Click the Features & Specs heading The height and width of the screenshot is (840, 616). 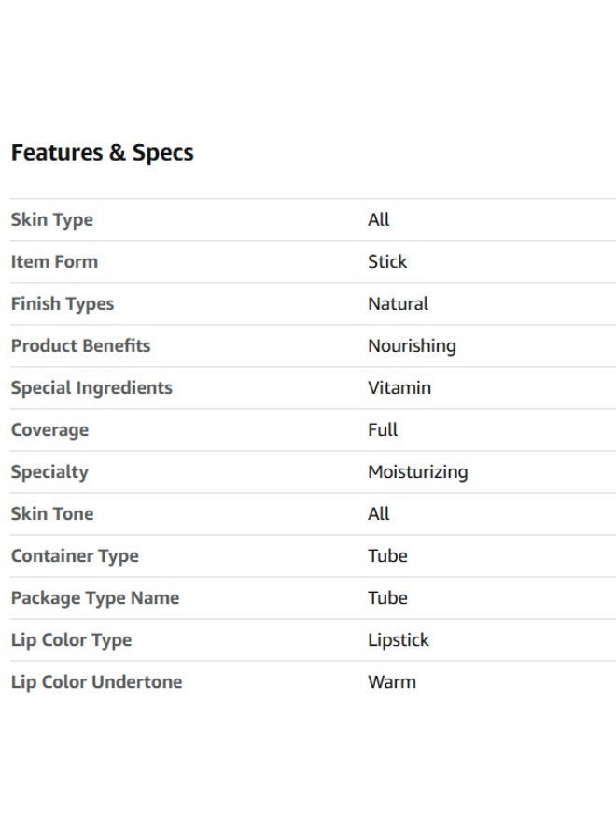pos(103,153)
